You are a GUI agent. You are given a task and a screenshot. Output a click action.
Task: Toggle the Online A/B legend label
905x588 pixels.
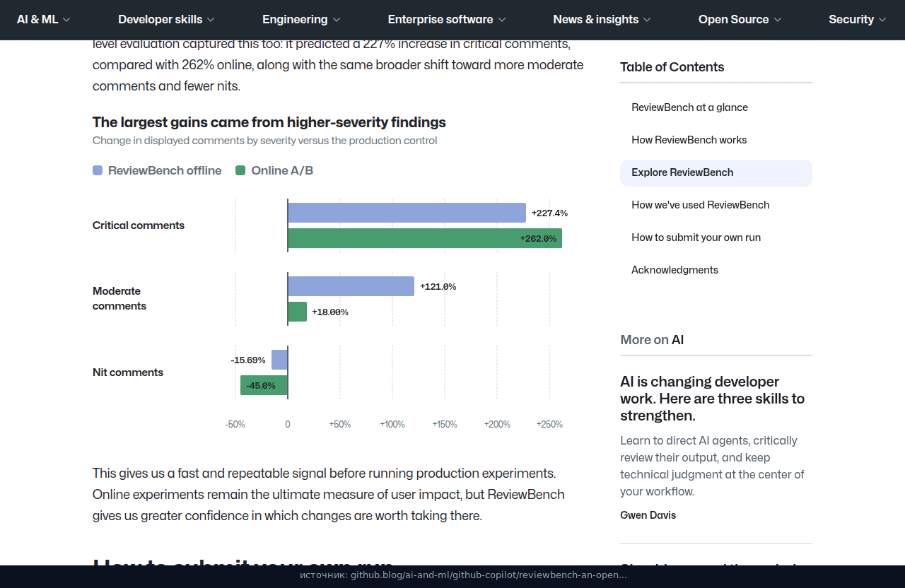[282, 170]
